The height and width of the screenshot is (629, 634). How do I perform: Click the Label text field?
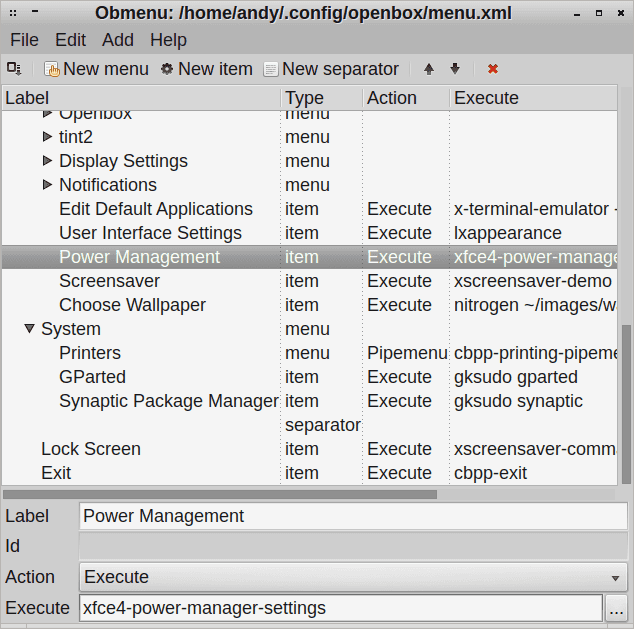tap(353, 516)
